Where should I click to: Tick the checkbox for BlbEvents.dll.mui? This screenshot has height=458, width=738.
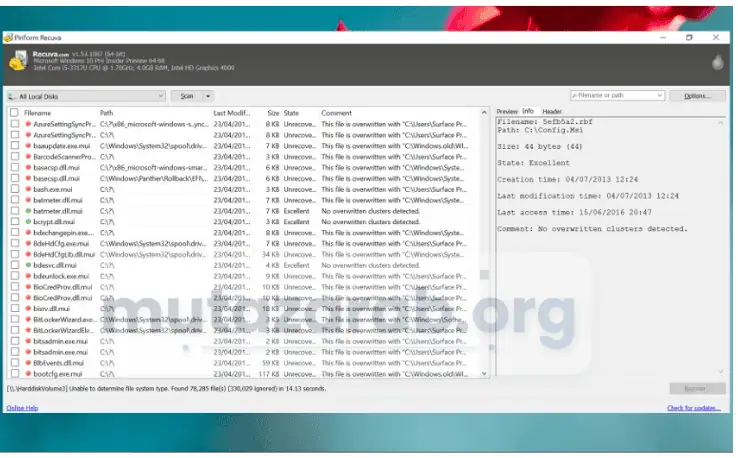tap(15, 362)
